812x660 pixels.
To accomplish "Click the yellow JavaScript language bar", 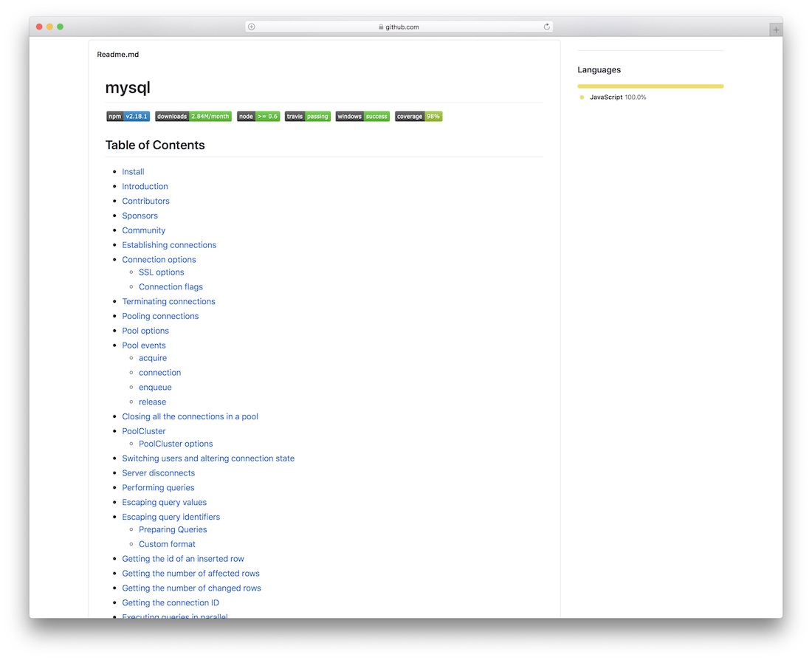I will pos(650,86).
